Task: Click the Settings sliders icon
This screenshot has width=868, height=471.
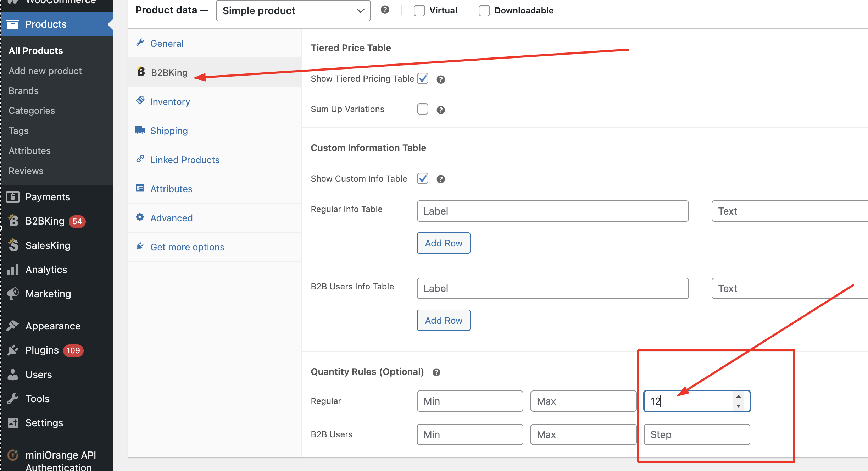Action: [13, 423]
